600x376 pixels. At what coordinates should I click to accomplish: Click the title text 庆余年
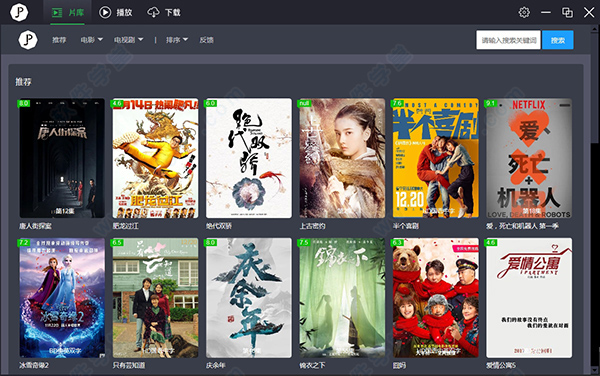215,365
